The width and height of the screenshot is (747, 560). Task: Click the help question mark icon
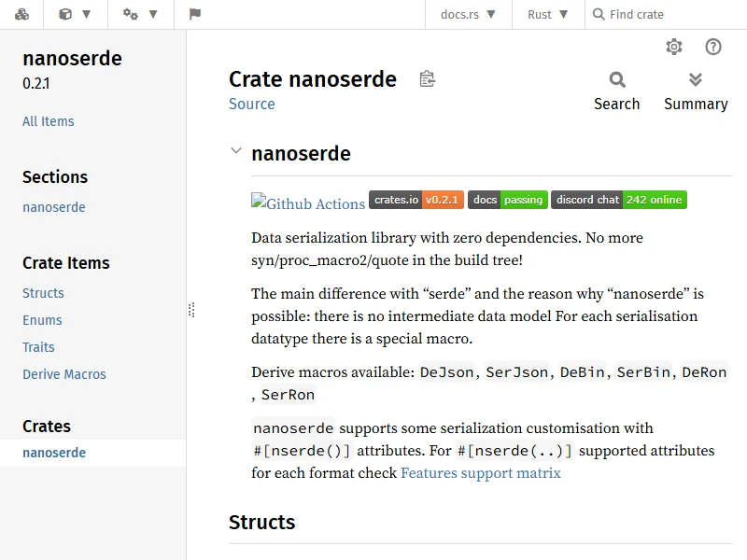tap(713, 47)
